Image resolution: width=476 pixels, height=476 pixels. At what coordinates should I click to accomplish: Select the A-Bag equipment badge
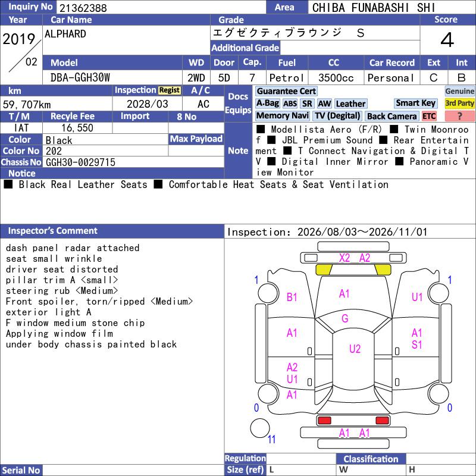click(x=267, y=104)
